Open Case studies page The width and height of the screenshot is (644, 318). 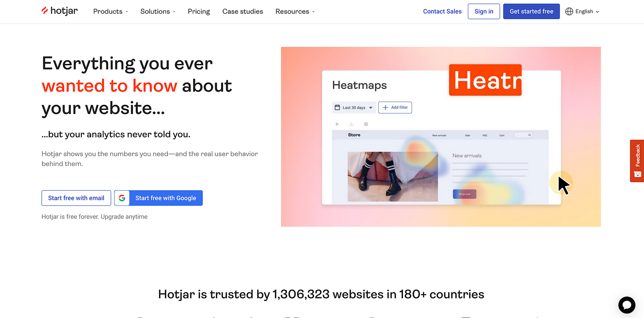pos(242,11)
